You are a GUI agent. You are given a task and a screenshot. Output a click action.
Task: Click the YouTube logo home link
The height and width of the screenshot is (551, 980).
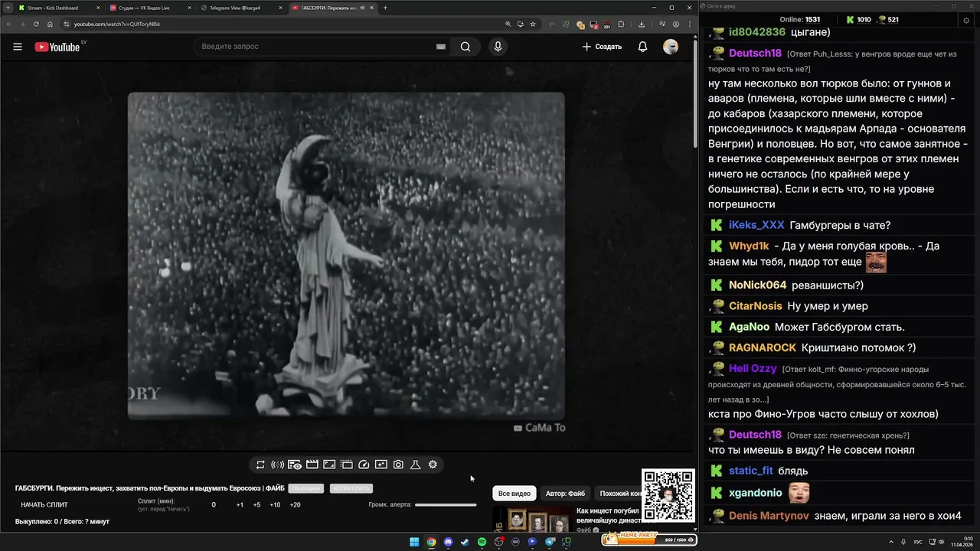click(x=57, y=47)
